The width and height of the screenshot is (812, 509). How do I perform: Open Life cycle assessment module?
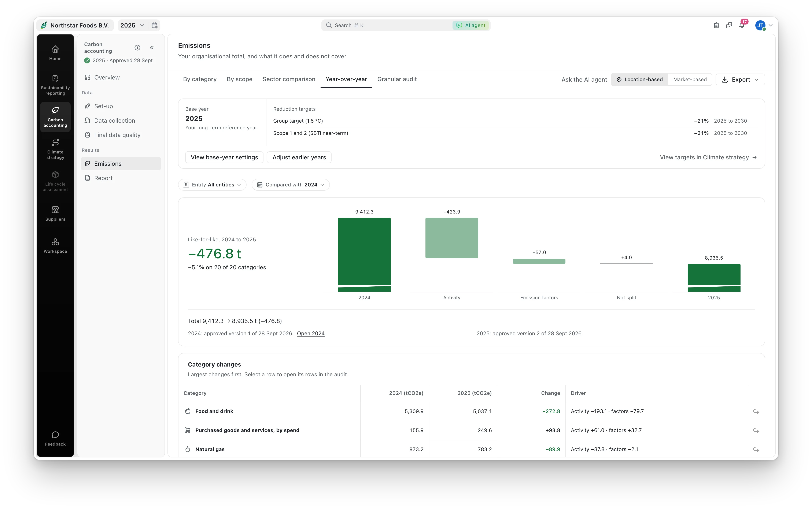[x=55, y=181]
